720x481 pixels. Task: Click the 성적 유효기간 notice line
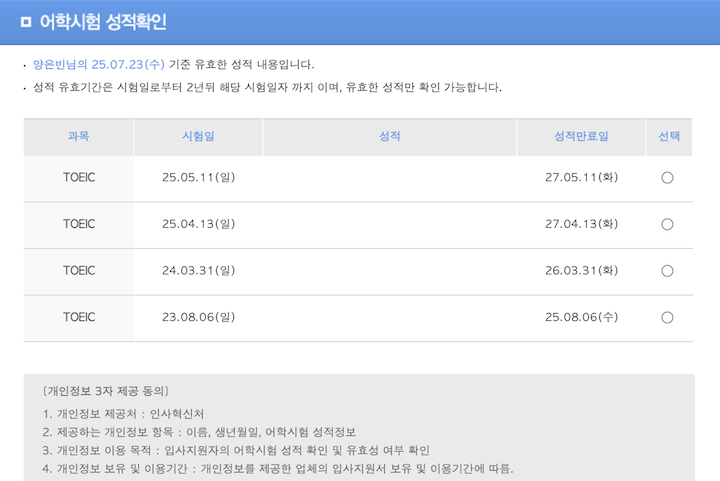click(267, 87)
